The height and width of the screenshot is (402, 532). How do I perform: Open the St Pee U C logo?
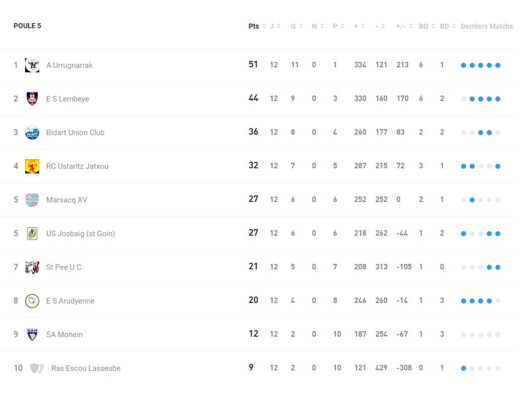32,267
